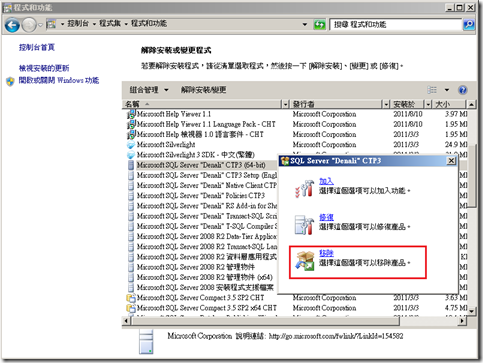Click the horizontal scrollbar of the list
483x363 pixels.
[x=265, y=321]
